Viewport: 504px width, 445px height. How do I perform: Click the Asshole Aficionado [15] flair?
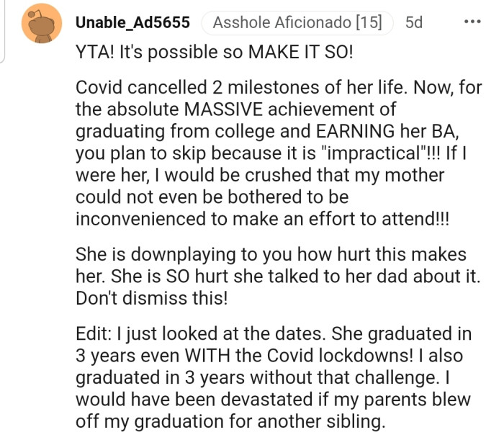pos(297,23)
